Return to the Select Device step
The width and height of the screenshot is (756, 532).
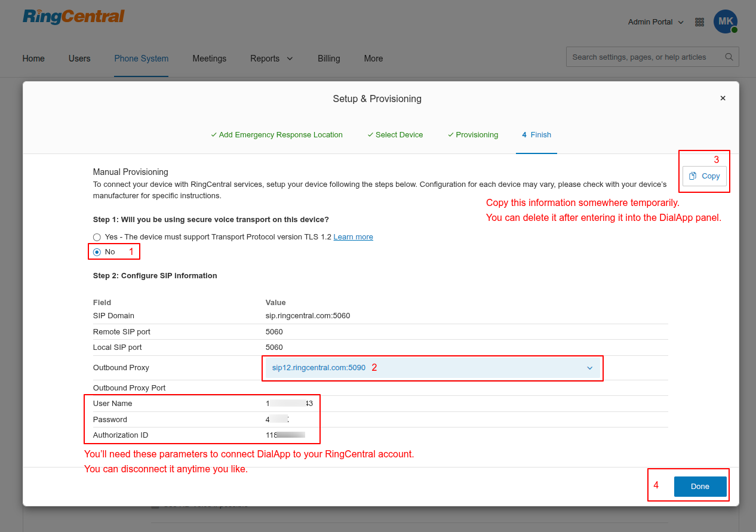coord(395,135)
